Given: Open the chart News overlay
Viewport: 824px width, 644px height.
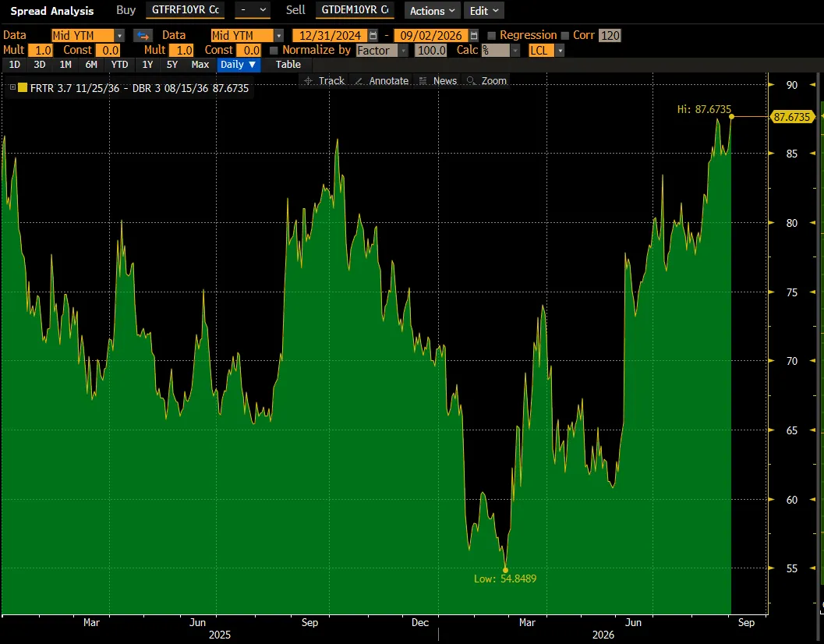Looking at the screenshot, I should tap(438, 81).
